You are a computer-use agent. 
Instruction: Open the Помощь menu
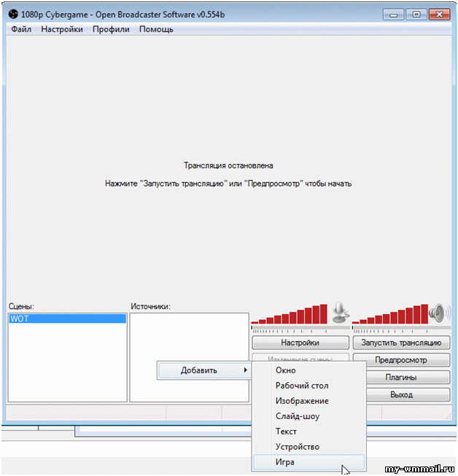[156, 29]
